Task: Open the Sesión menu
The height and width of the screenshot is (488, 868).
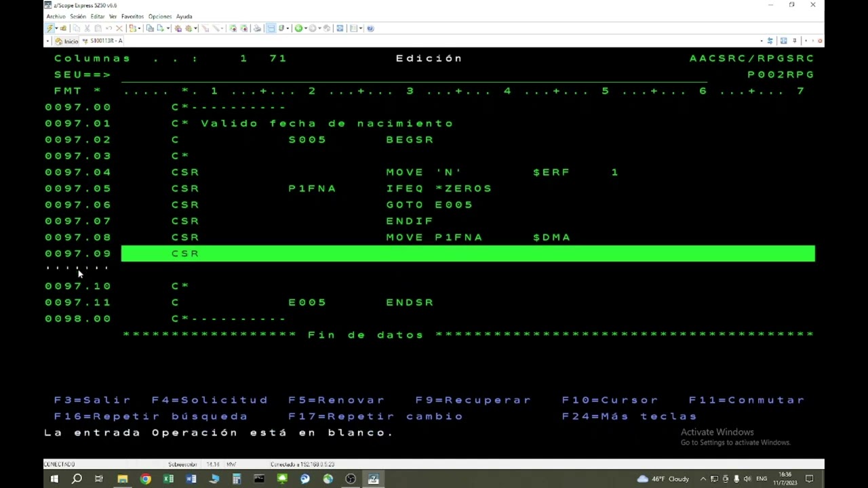Action: (x=78, y=16)
